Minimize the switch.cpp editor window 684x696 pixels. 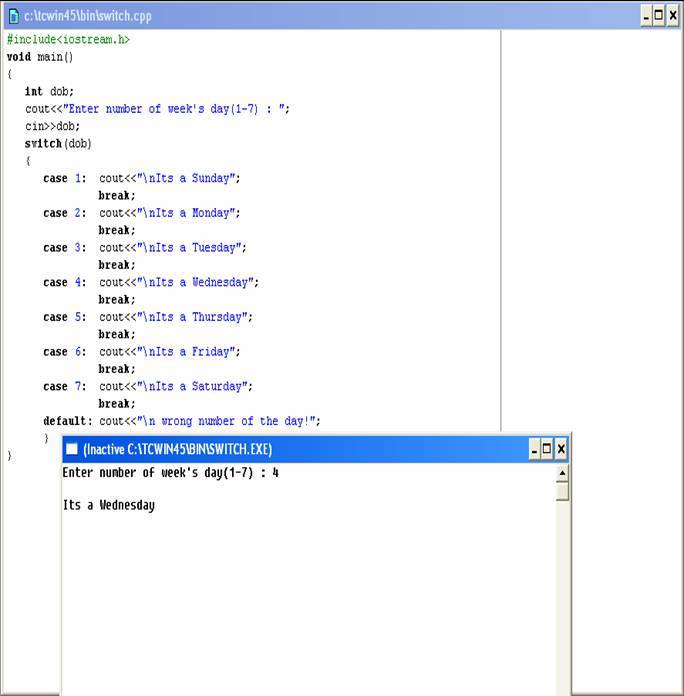coord(646,16)
